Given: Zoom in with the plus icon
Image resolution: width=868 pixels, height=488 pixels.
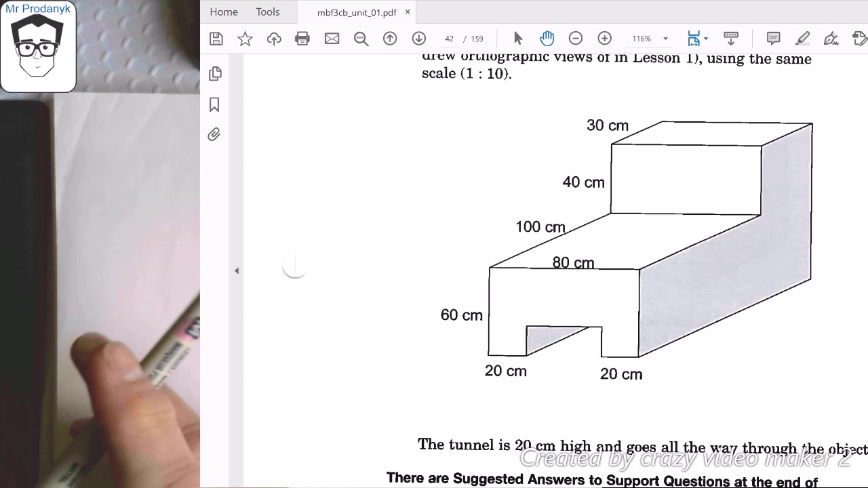Looking at the screenshot, I should click(x=604, y=39).
